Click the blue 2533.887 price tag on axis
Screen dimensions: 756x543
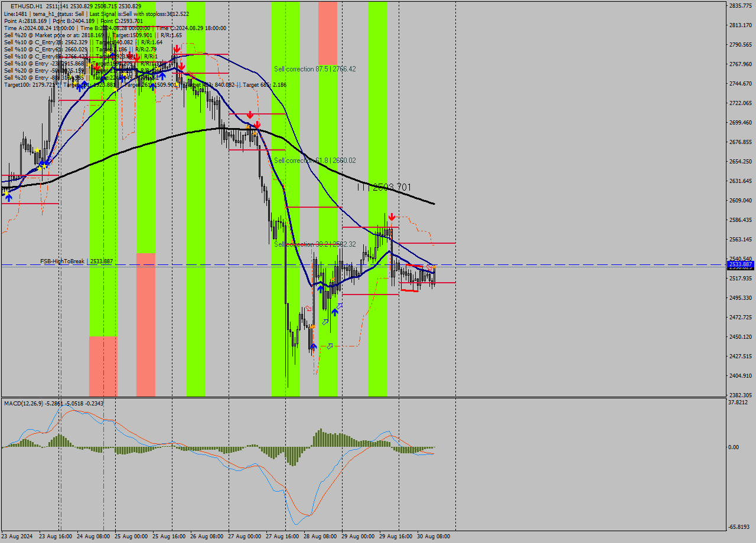pos(741,265)
